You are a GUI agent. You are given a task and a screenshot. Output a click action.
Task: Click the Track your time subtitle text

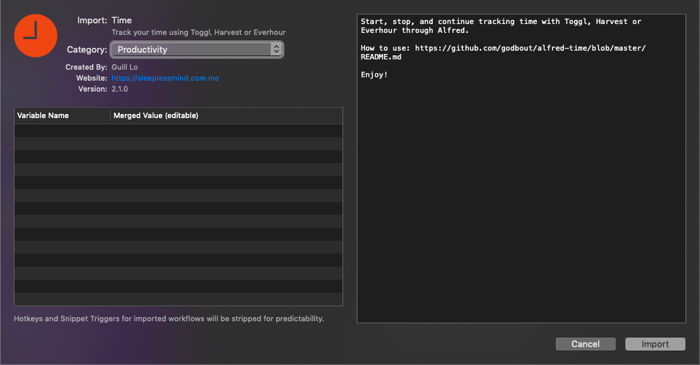pyautogui.click(x=199, y=33)
